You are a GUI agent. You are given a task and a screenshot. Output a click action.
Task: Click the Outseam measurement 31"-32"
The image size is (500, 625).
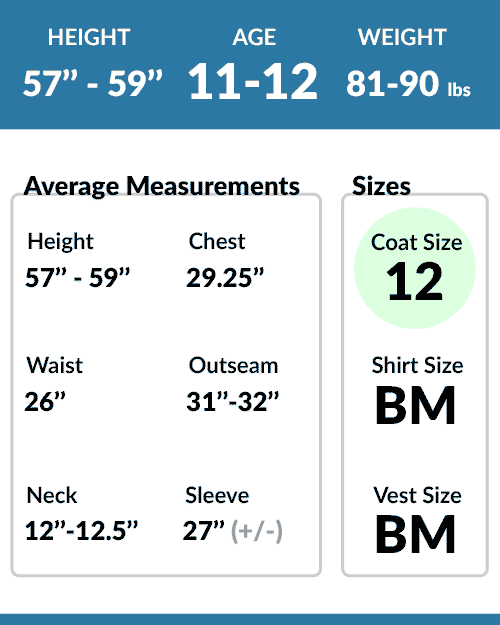(232, 401)
